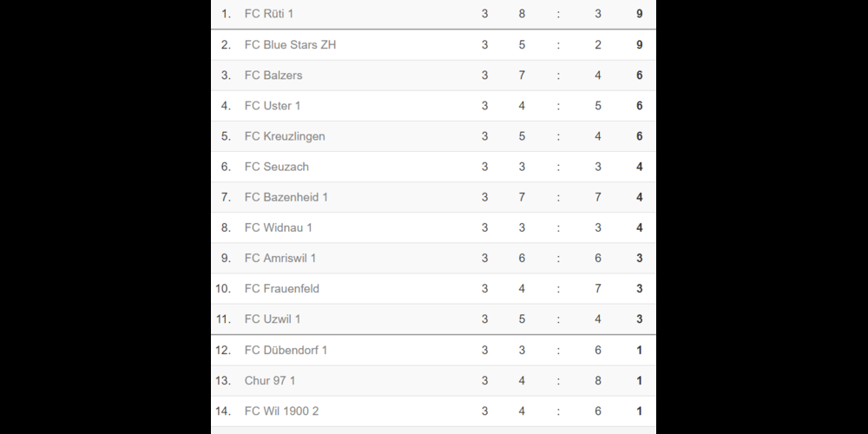Screen dimensions: 868x434
Task: Open the FC Frauenfeld team link
Action: point(282,288)
